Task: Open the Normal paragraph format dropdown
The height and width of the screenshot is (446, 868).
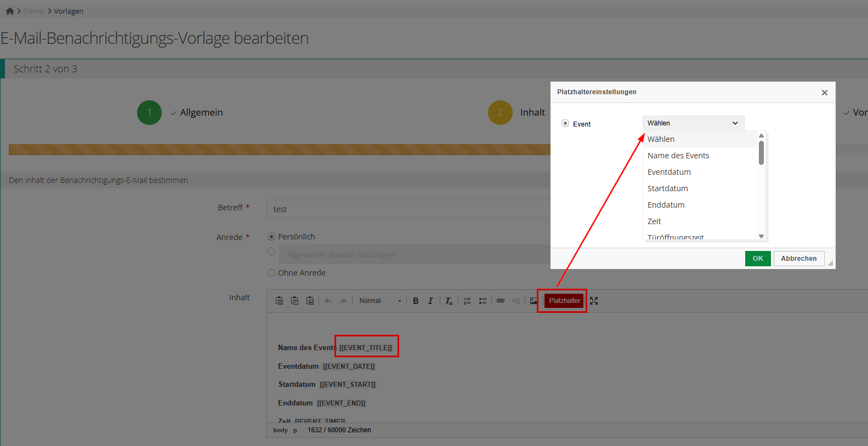Action: pyautogui.click(x=380, y=301)
